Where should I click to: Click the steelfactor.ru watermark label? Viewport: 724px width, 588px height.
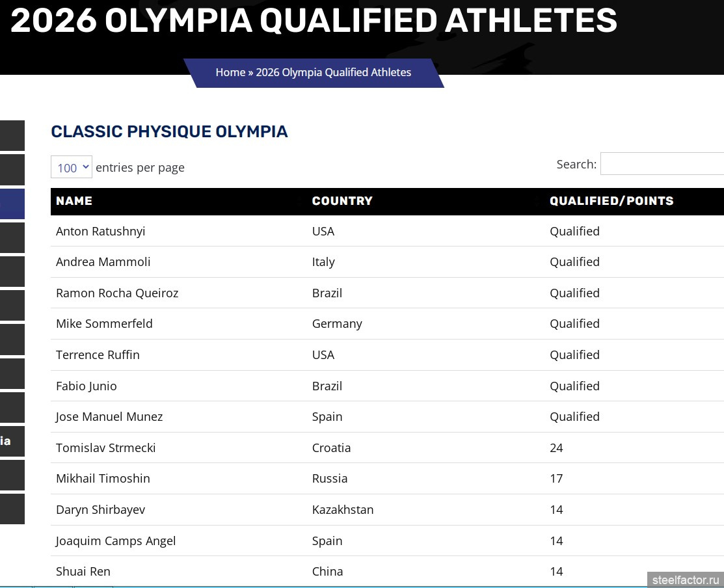(x=686, y=580)
